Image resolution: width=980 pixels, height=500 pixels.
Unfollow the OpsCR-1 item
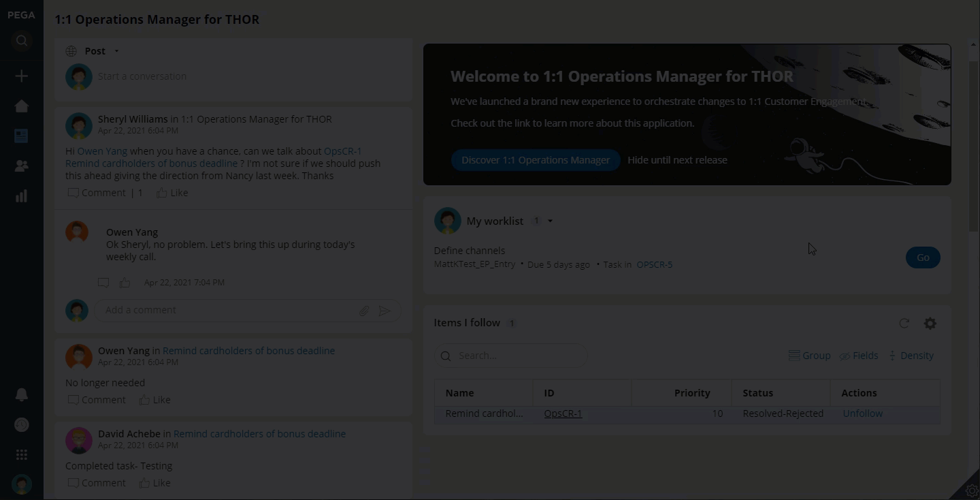862,413
